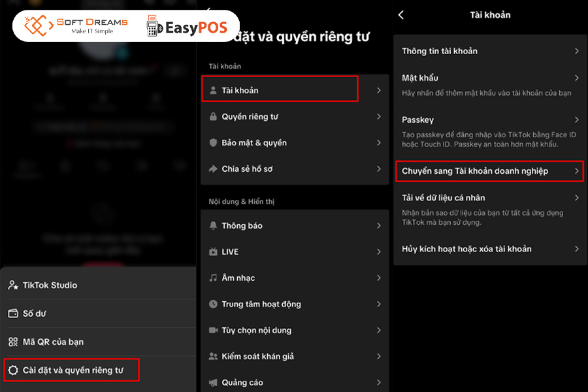The image size is (588, 392).
Task: Open Hủy kích hoạt hoặc xóa tài khoản
Action: (488, 249)
